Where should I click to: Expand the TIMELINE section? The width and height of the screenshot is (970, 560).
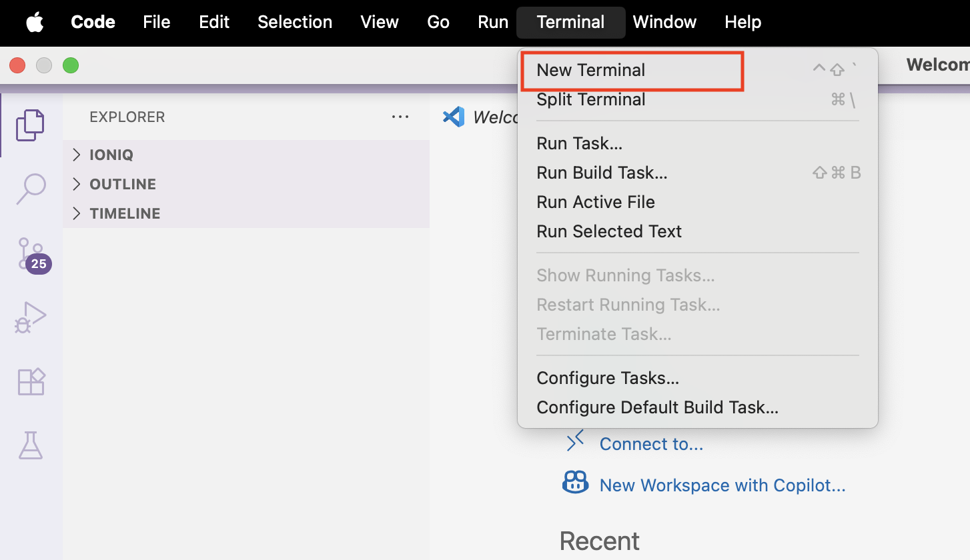(x=246, y=213)
